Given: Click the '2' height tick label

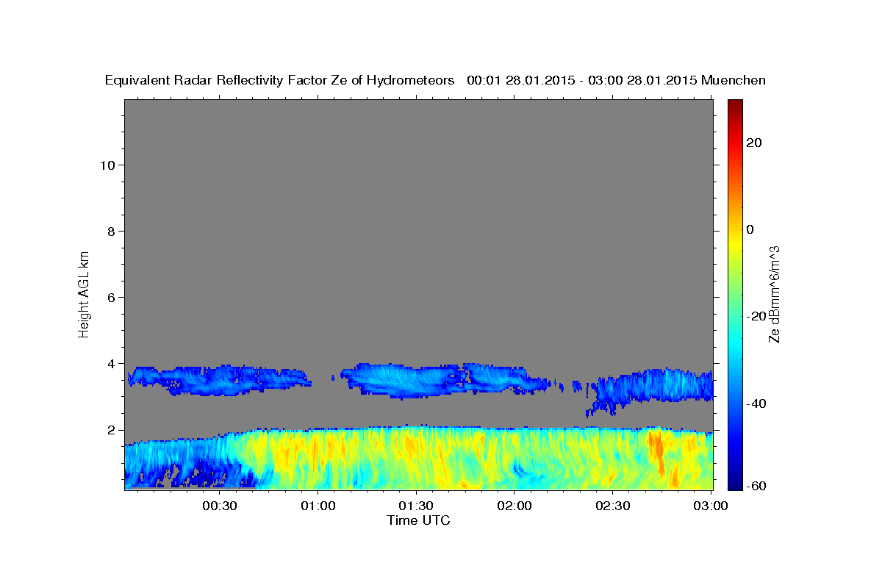Looking at the screenshot, I should tap(112, 430).
